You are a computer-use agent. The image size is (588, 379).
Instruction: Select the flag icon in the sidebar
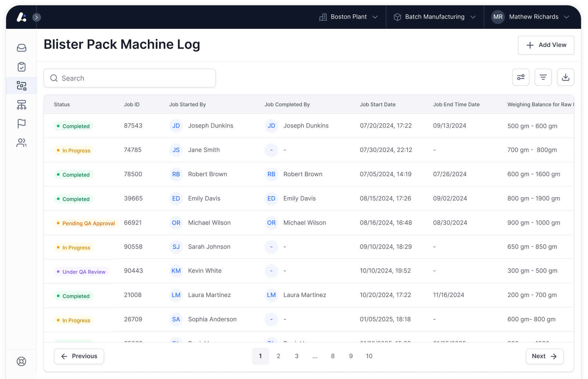tap(21, 124)
